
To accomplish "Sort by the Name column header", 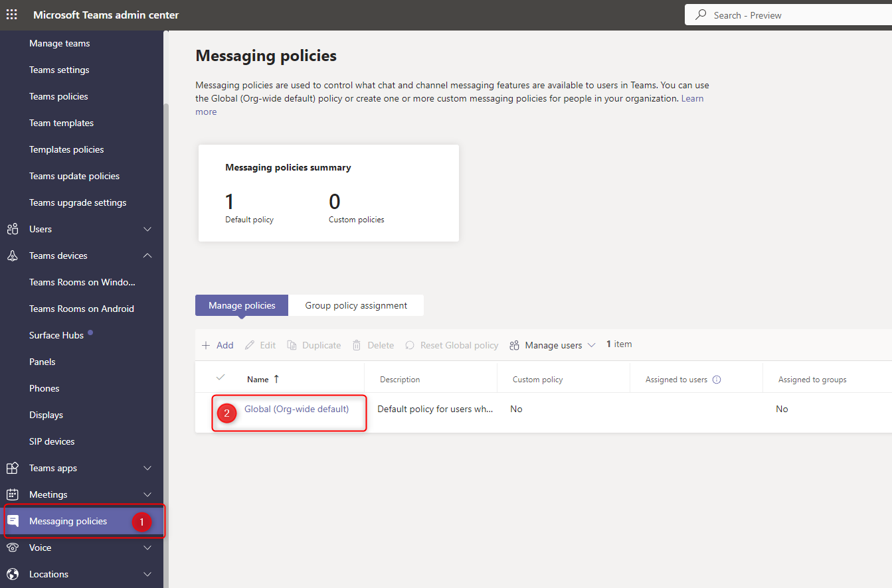I will [x=258, y=380].
